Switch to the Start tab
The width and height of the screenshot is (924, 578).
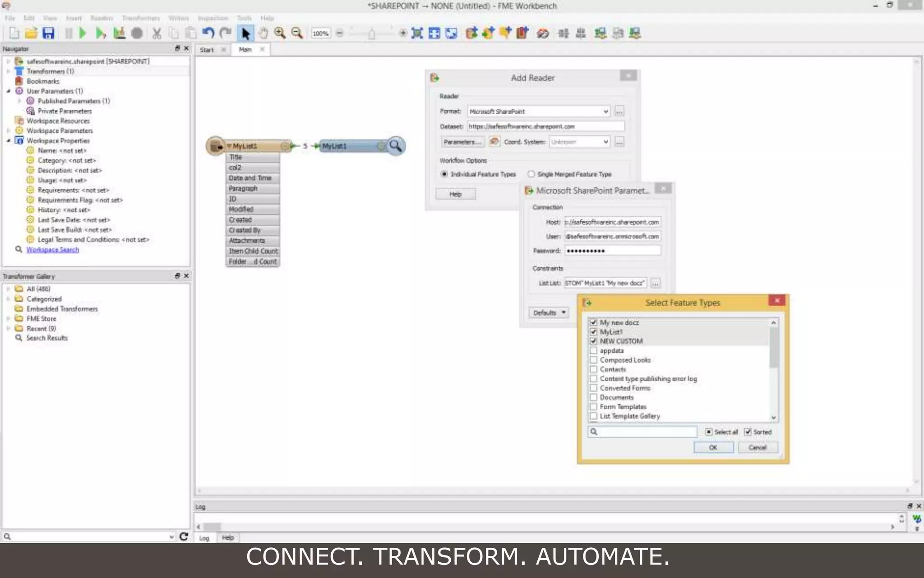pyautogui.click(x=207, y=50)
